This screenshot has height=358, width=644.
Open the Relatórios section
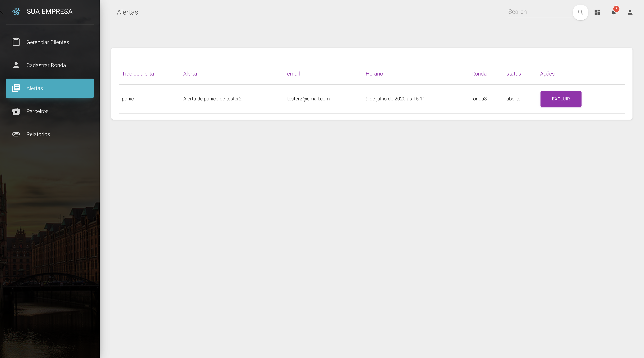tap(38, 134)
